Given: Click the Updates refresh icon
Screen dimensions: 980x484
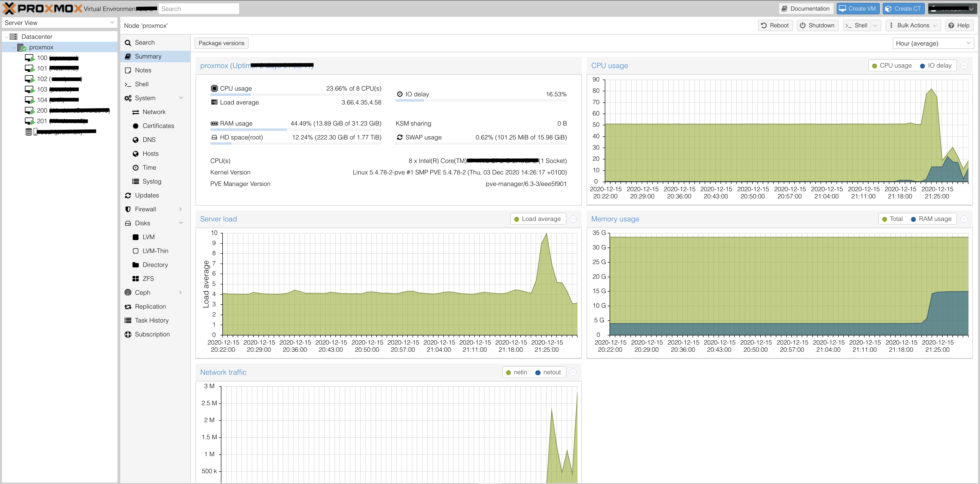Looking at the screenshot, I should tap(128, 195).
